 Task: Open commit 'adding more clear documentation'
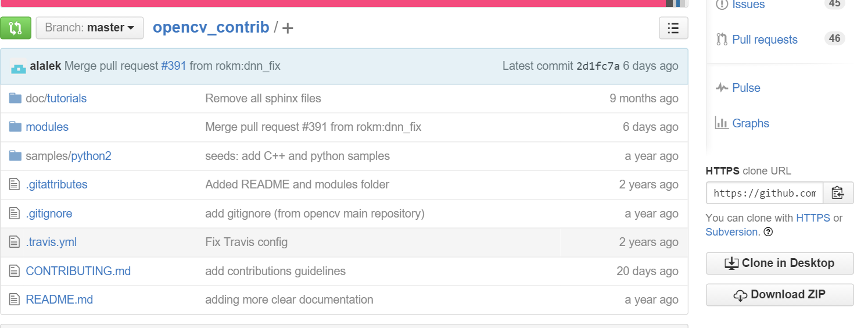[289, 300]
